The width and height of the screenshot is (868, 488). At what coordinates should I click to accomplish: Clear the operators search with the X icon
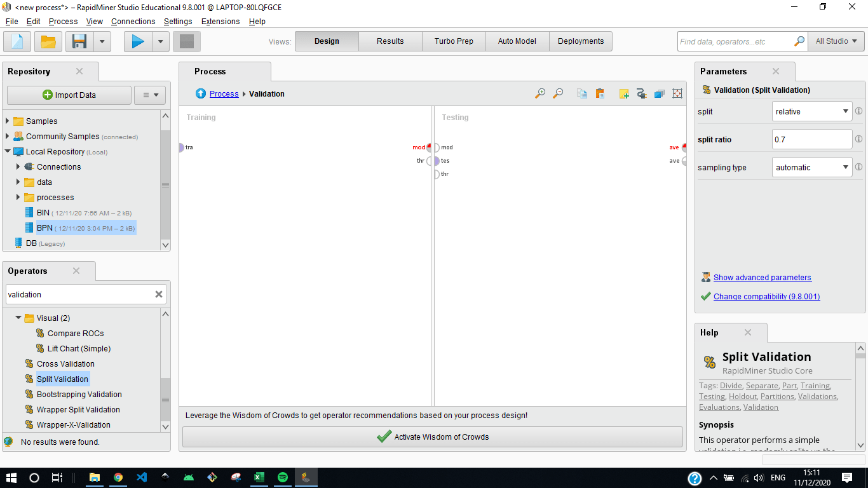[159, 294]
